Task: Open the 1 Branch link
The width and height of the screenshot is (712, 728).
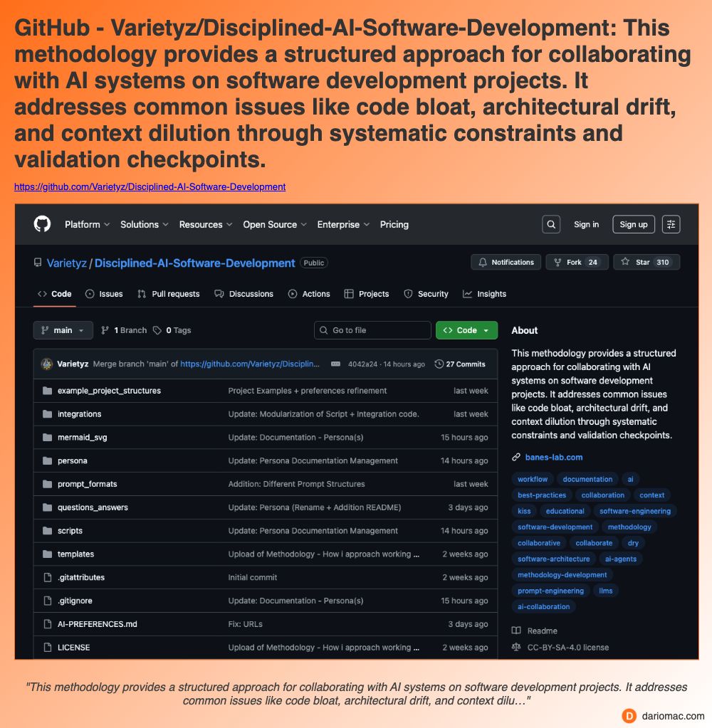Action: click(124, 330)
